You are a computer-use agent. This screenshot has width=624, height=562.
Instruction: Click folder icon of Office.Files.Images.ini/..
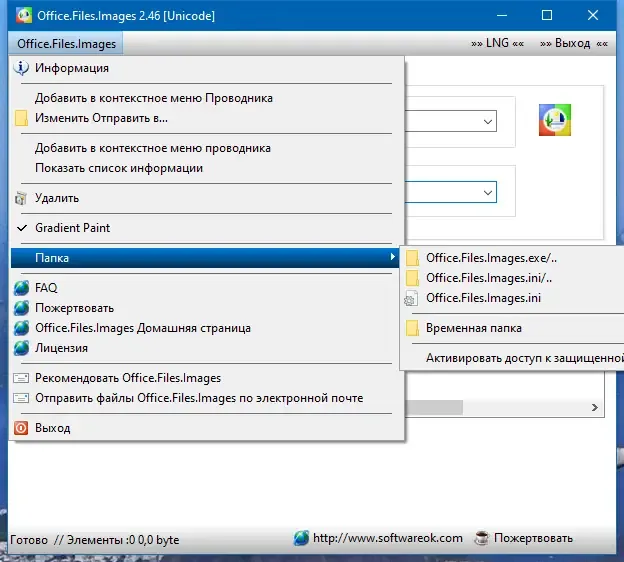(x=412, y=278)
